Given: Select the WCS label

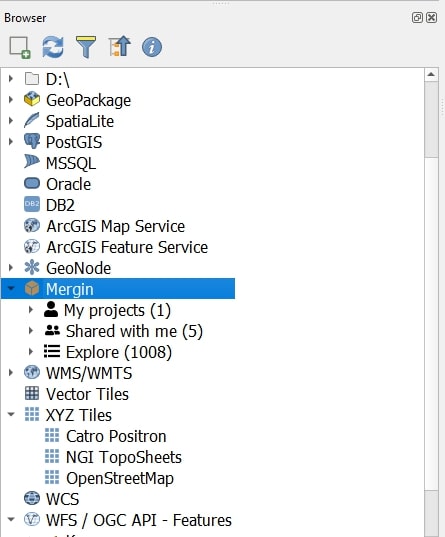Looking at the screenshot, I should [x=63, y=499].
